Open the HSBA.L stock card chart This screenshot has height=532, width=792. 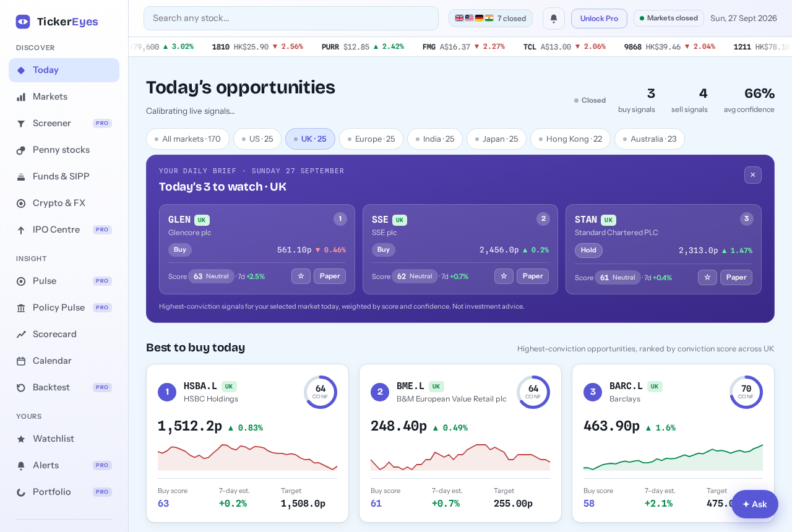coord(247,456)
